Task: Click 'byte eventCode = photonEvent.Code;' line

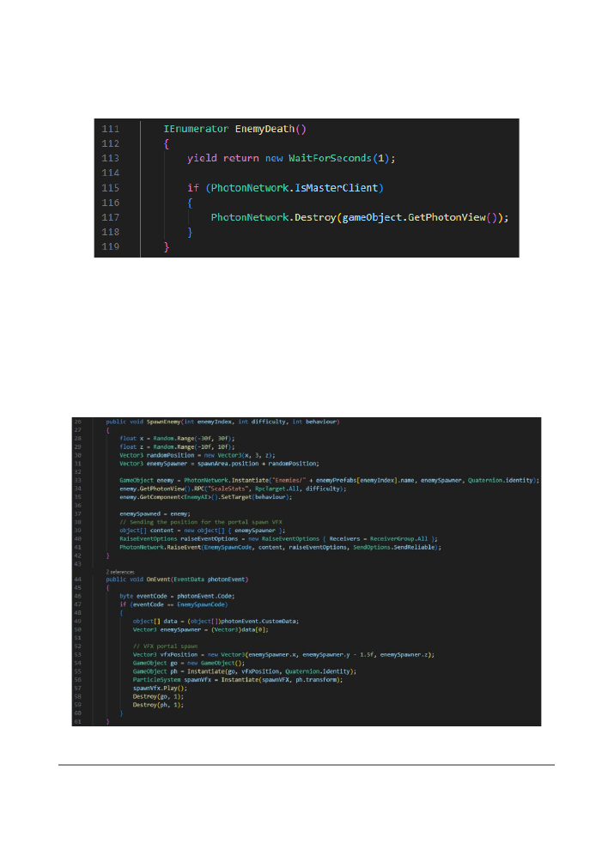Action: (x=177, y=596)
